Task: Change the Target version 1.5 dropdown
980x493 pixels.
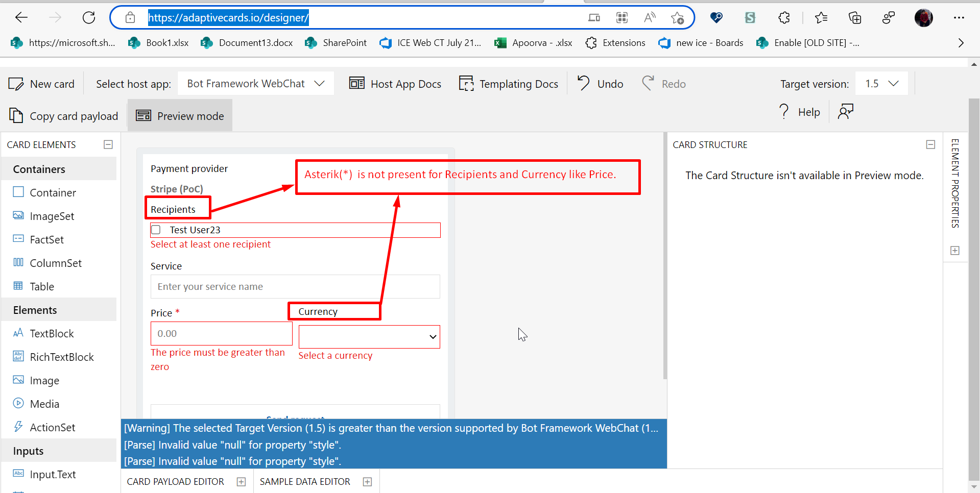Action: pyautogui.click(x=882, y=84)
